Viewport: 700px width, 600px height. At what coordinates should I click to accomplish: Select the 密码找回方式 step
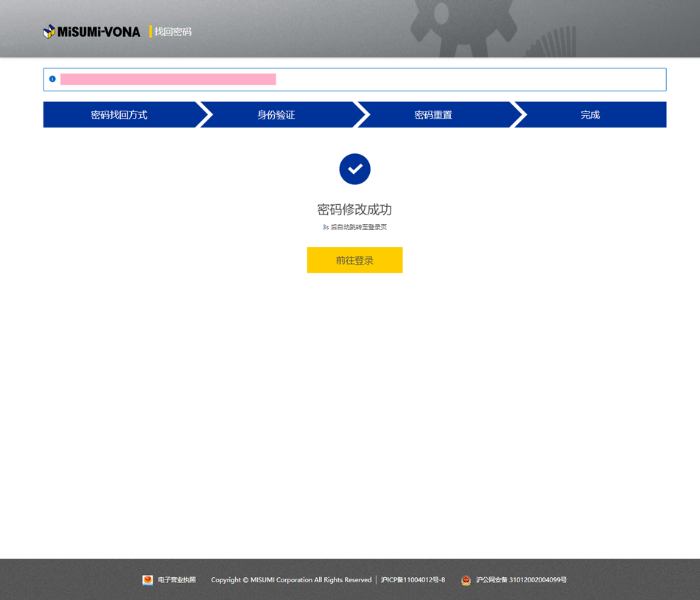click(x=119, y=115)
